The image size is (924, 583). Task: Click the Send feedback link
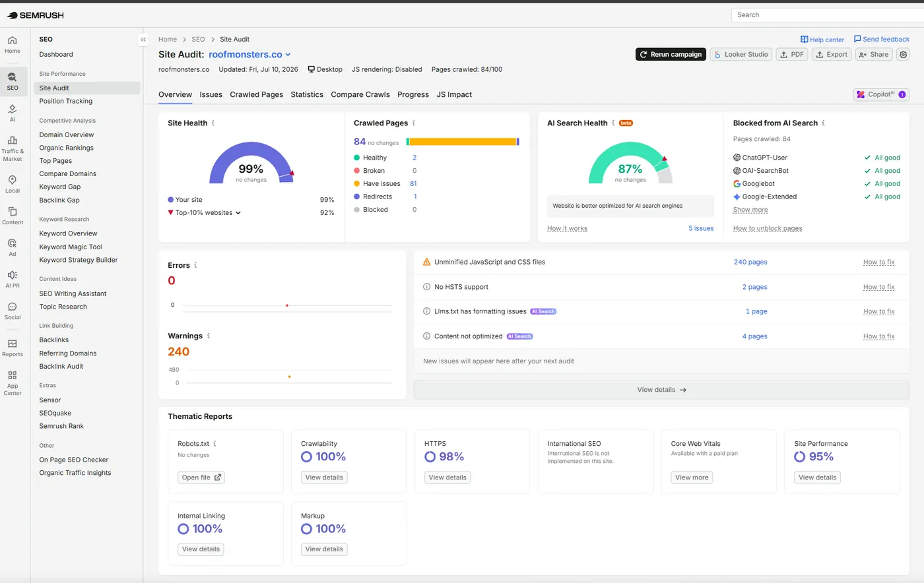(x=882, y=40)
